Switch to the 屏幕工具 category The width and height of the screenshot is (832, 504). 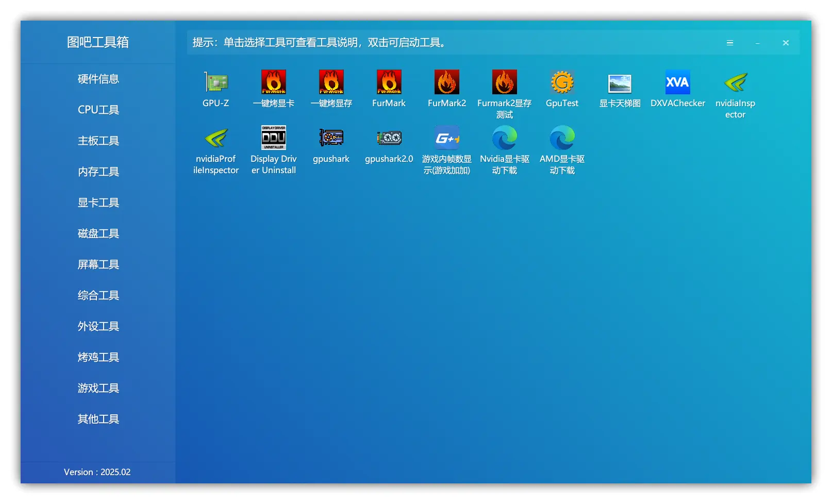pos(98,264)
